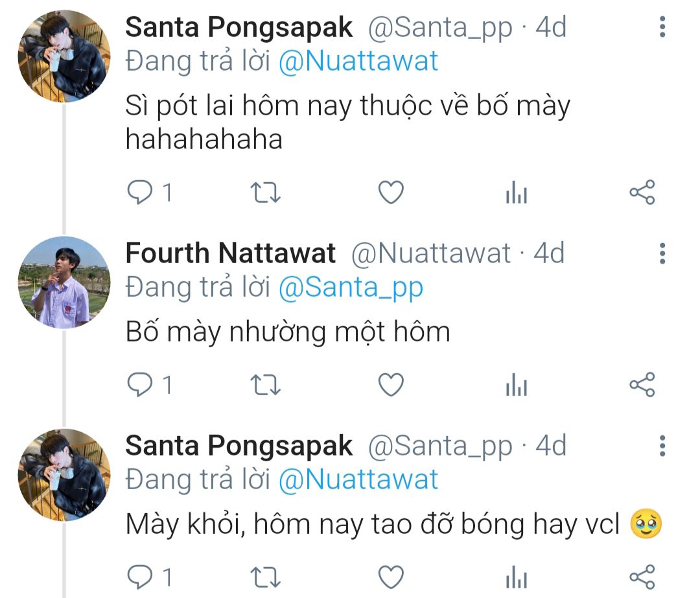Like the tweet ending with 'hahahahaha'

pyautogui.click(x=391, y=193)
